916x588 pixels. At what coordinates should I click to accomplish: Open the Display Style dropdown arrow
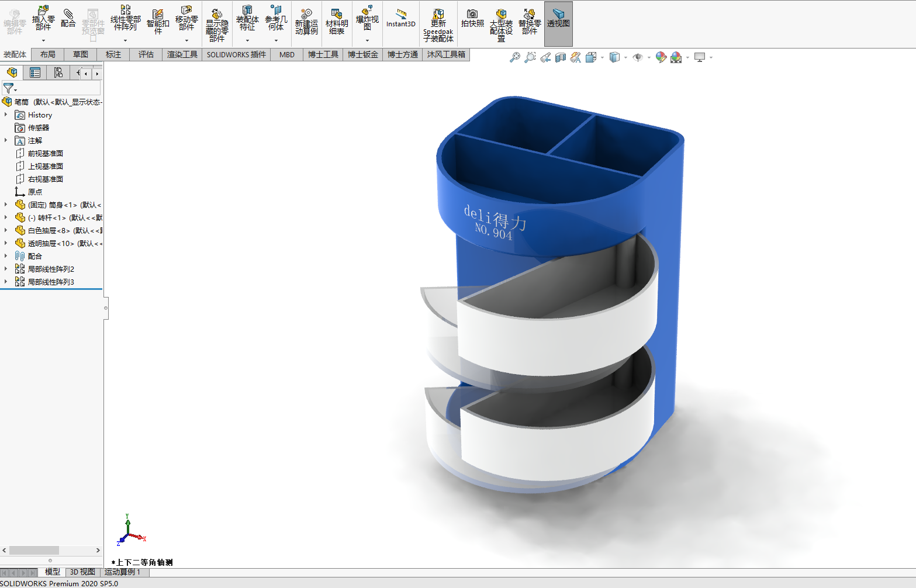pos(625,58)
